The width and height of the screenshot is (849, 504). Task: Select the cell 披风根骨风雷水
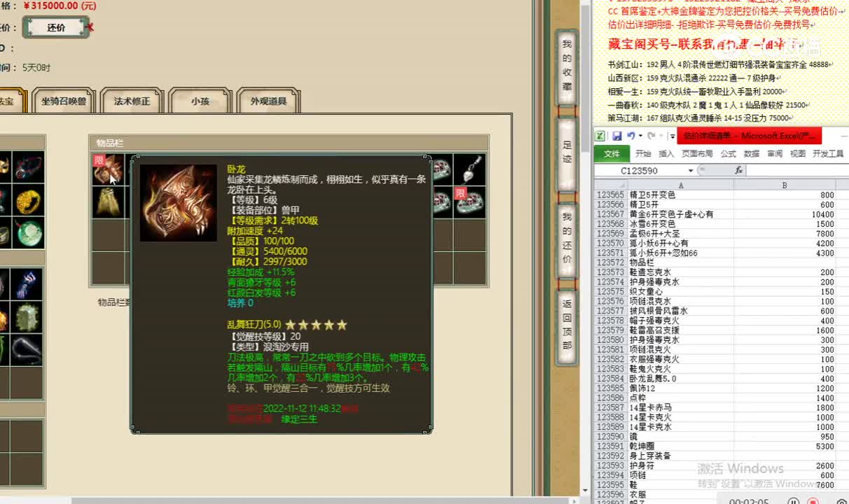pos(681,311)
